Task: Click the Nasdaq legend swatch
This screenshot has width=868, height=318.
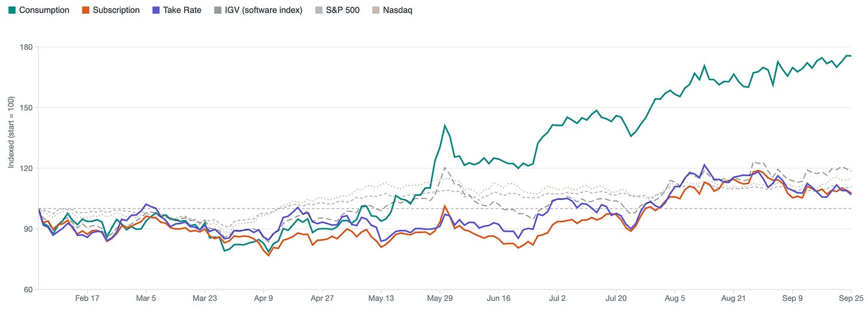Action: pos(376,10)
